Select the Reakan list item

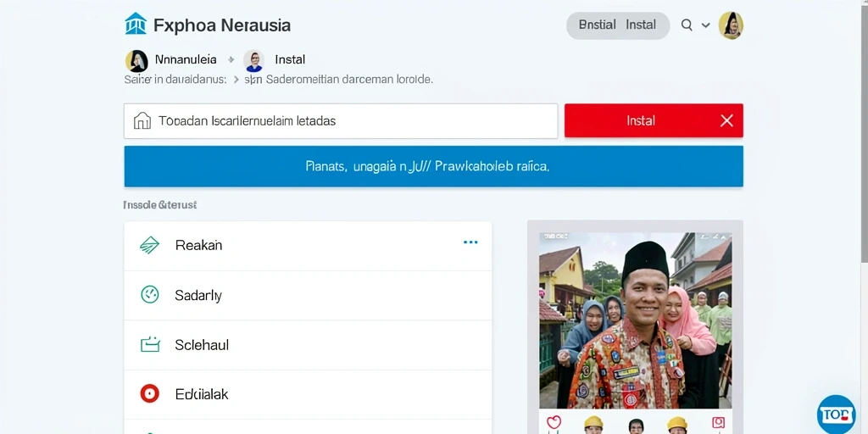[308, 246]
